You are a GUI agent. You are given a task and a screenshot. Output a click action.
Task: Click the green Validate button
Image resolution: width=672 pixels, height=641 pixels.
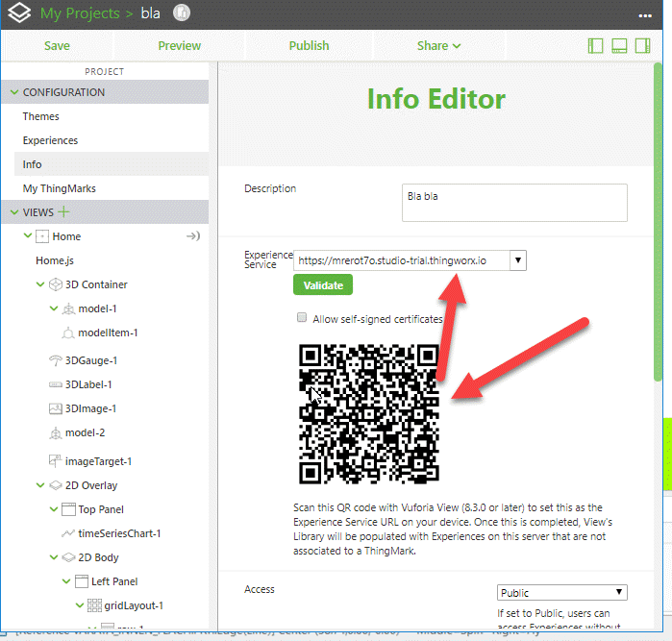click(x=323, y=285)
